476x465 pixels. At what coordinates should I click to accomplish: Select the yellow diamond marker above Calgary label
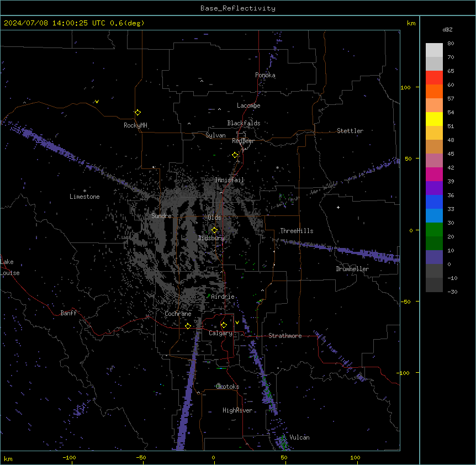[x=224, y=325]
